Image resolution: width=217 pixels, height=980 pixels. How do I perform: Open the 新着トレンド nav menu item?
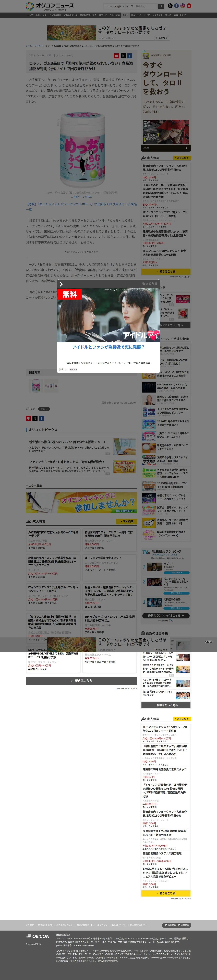click(180, 15)
